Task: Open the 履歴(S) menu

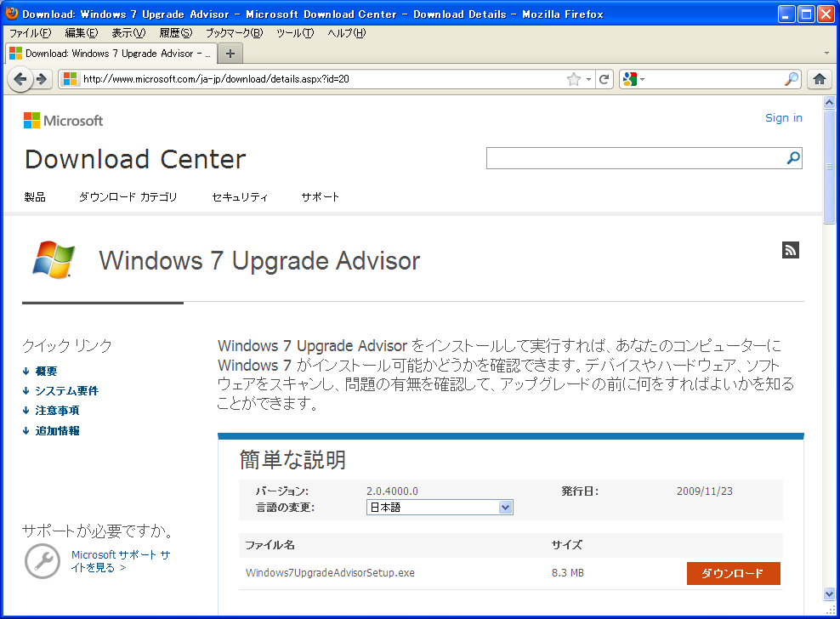Action: 176,33
